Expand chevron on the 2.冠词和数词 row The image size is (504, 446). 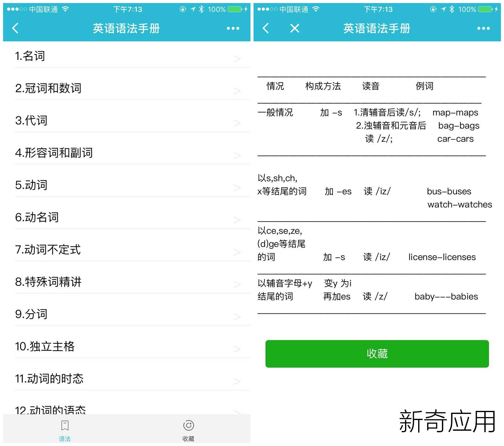click(x=237, y=91)
